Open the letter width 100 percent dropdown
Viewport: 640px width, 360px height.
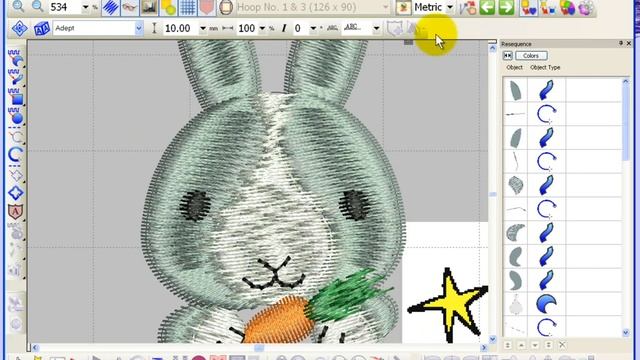[262, 29]
